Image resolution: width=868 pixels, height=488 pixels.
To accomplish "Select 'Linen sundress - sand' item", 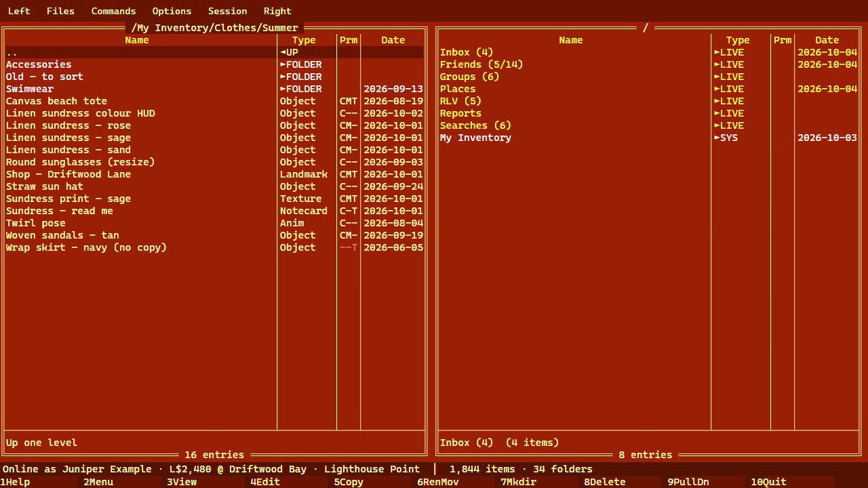I will [x=214, y=150].
